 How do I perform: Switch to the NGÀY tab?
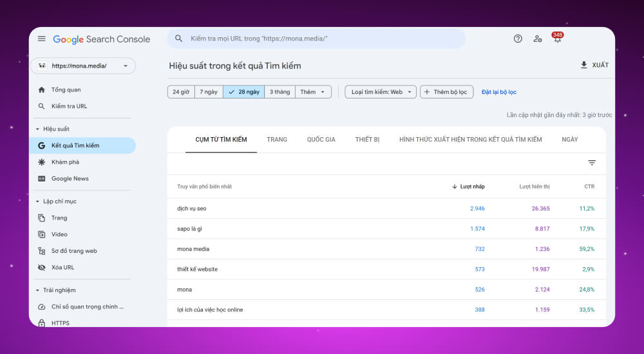(570, 140)
